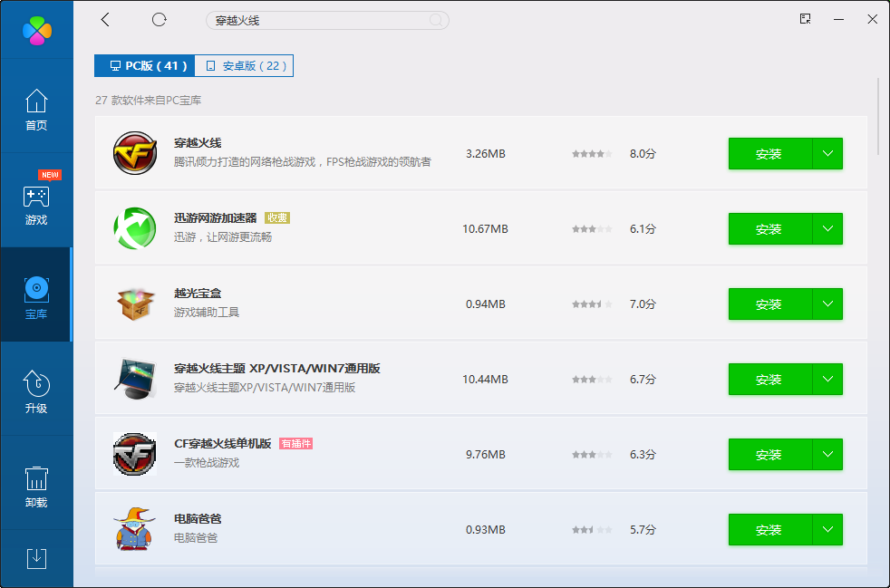Open the 穿越火线 title link

[x=198, y=142]
